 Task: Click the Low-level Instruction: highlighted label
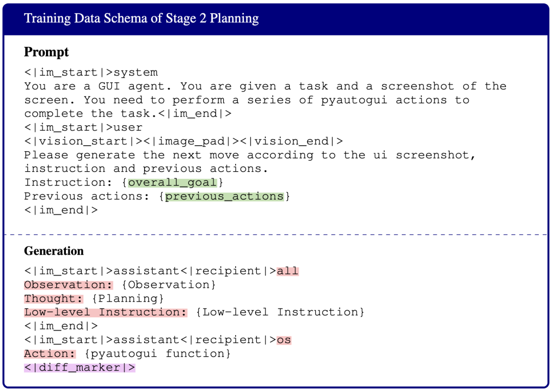point(106,312)
